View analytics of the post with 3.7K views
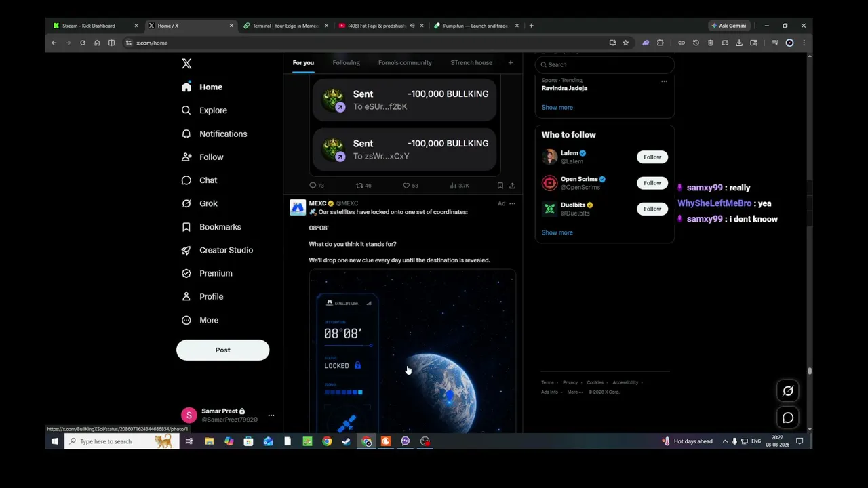Image resolution: width=868 pixels, height=488 pixels. point(459,186)
